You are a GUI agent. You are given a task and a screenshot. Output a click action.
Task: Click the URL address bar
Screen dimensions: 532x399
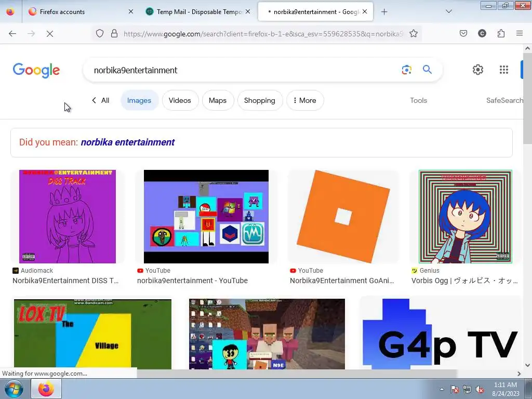pos(263,34)
